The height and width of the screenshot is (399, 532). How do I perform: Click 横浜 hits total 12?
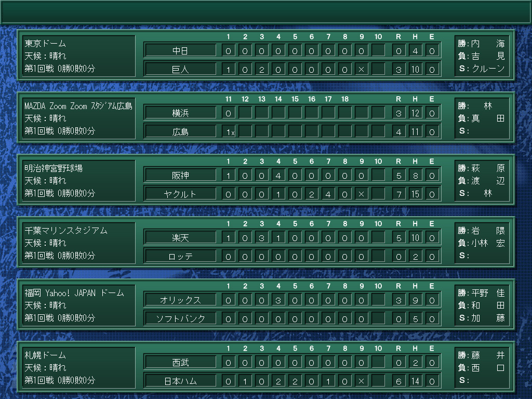tap(415, 113)
